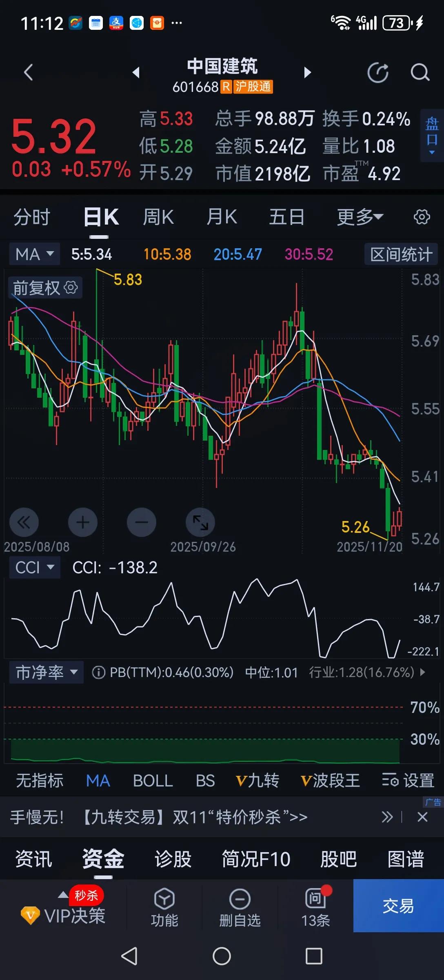Select BOLL overlay indicator

[153, 780]
